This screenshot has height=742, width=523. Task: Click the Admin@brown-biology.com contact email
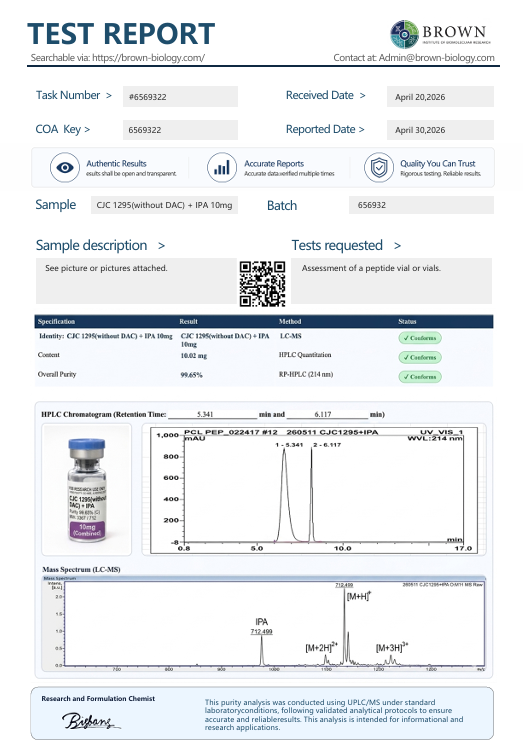point(436,58)
